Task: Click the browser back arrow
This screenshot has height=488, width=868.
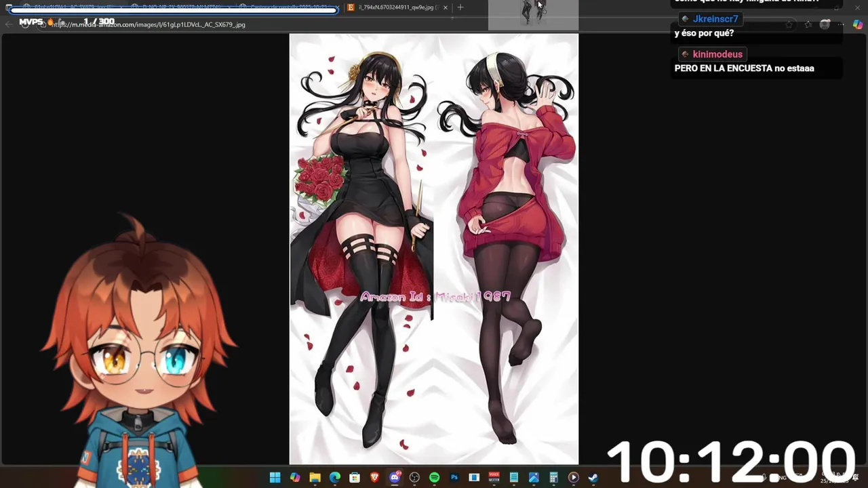Action: 8,24
